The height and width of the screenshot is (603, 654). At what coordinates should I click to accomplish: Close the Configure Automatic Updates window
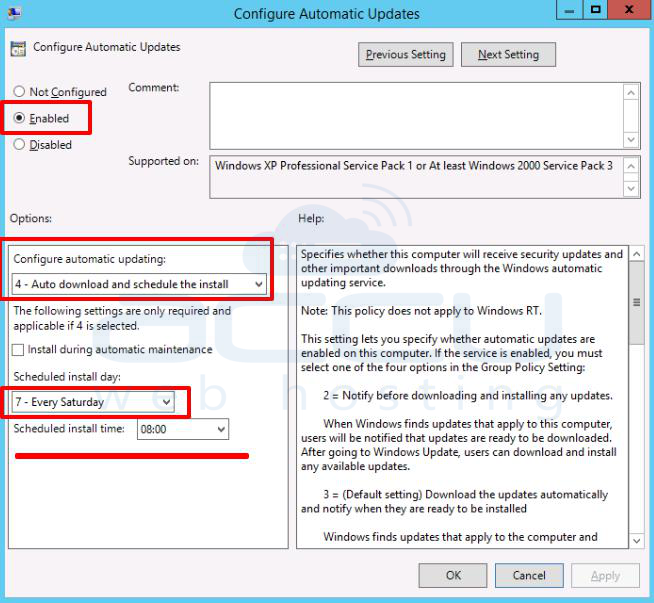(x=630, y=10)
